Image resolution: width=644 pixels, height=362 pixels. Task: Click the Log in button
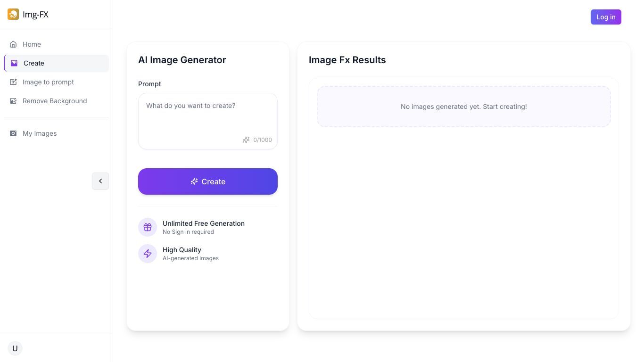pyautogui.click(x=606, y=17)
